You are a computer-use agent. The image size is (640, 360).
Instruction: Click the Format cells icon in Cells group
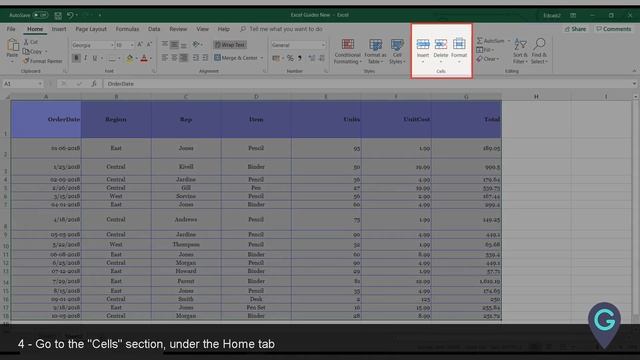pos(459,44)
